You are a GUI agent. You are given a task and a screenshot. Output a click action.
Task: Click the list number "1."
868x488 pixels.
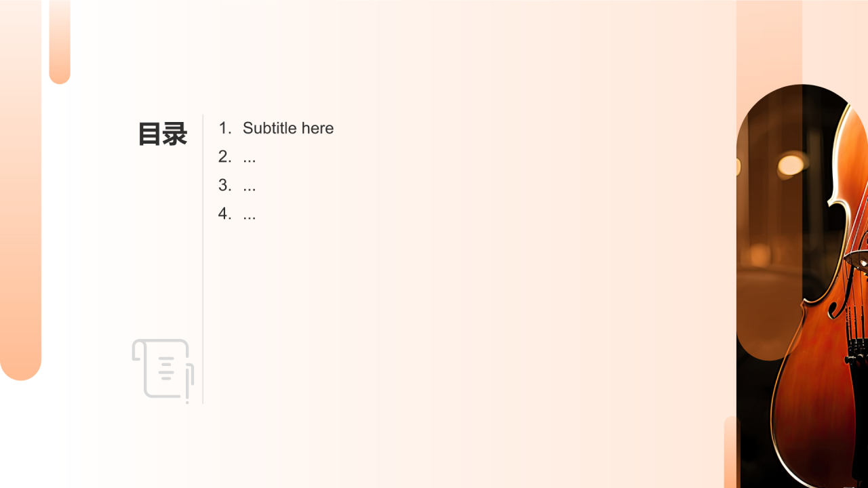(x=225, y=128)
